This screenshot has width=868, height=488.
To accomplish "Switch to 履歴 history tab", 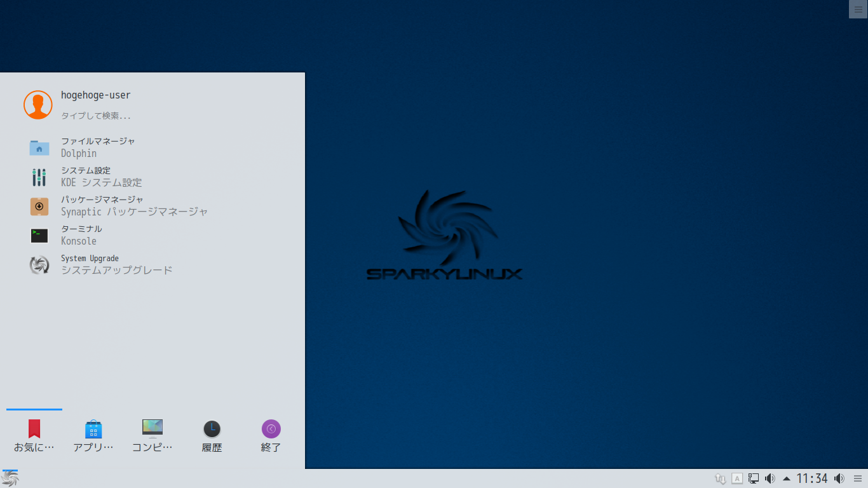I will click(212, 437).
